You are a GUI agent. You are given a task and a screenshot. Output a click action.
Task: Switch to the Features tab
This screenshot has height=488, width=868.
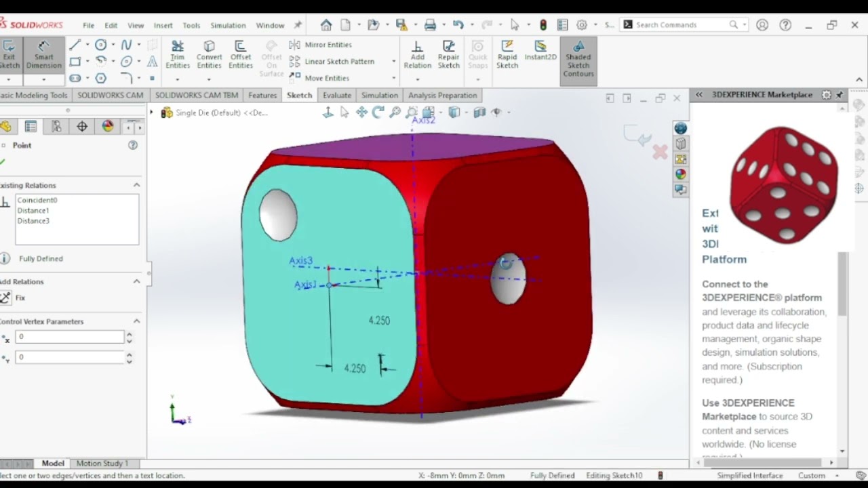coord(262,96)
